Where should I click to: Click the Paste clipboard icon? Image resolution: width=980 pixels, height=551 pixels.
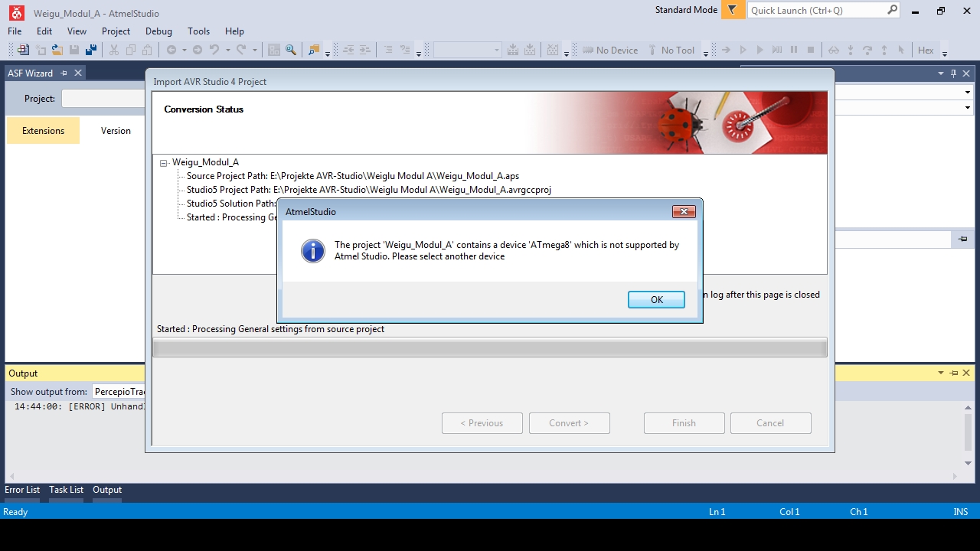(x=147, y=50)
